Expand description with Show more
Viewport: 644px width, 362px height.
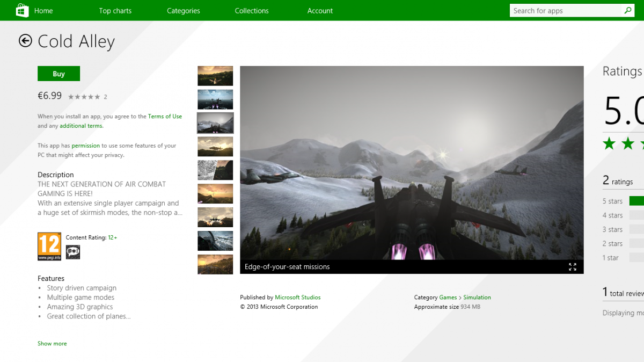pyautogui.click(x=52, y=344)
